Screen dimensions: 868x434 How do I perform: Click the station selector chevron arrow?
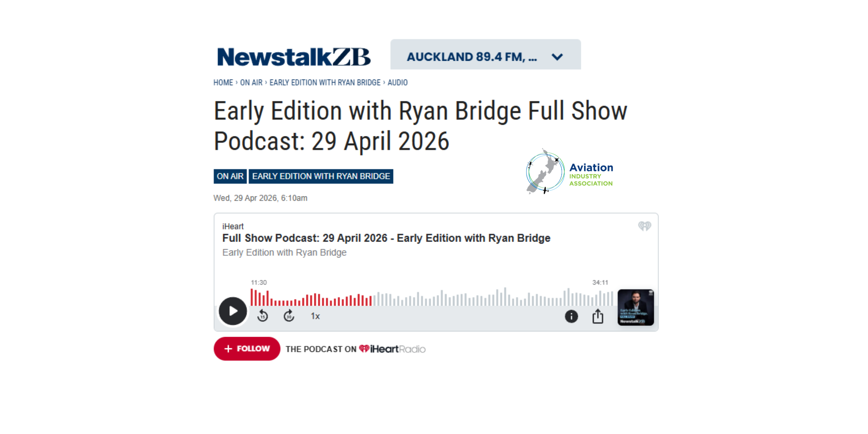click(557, 57)
